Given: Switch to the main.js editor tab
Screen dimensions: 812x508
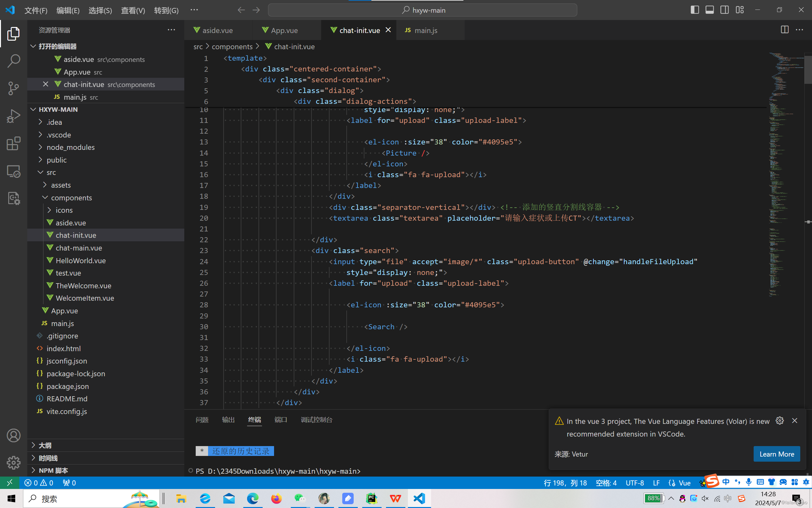Looking at the screenshot, I should (x=430, y=30).
